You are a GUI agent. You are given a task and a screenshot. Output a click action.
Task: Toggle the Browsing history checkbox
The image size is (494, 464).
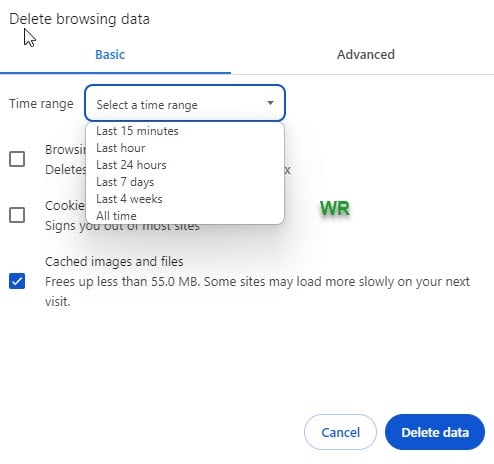click(x=17, y=159)
